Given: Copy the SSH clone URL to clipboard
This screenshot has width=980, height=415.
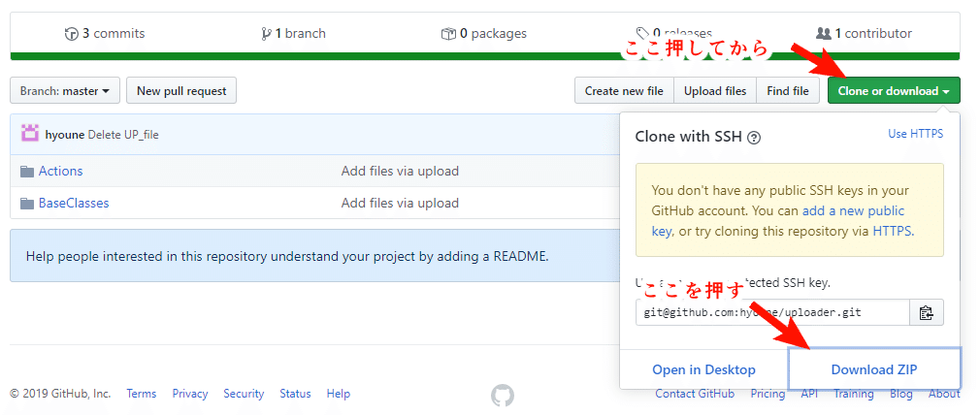Looking at the screenshot, I should [x=926, y=312].
